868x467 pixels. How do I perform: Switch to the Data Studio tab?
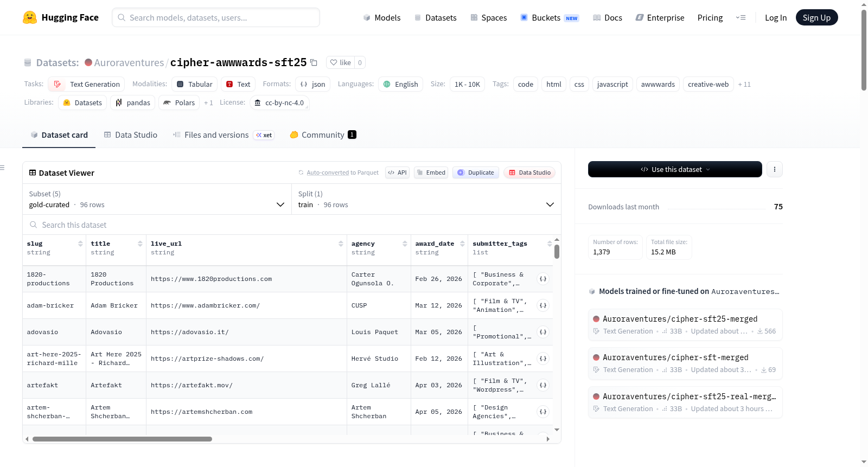[131, 135]
